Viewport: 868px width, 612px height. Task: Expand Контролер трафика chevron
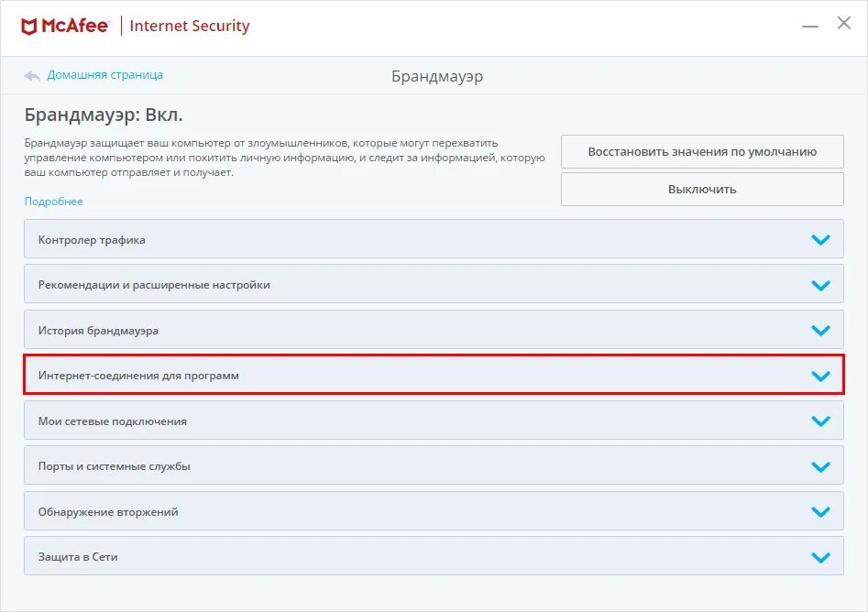820,240
